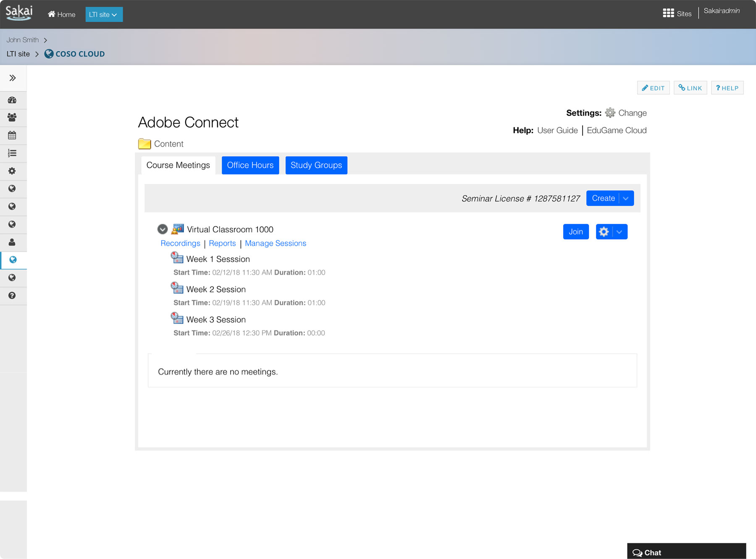Collapse Virtual Classroom 1000 with round chevron
The width and height of the screenshot is (756, 559).
163,229
